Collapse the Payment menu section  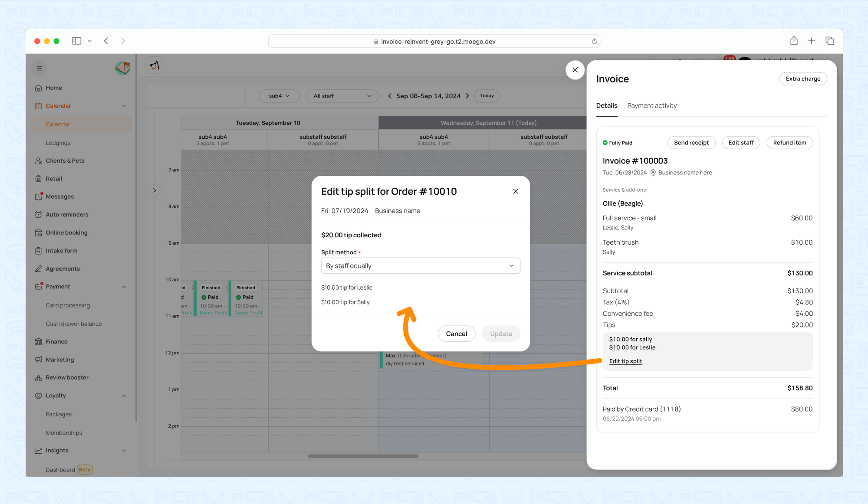(x=124, y=287)
